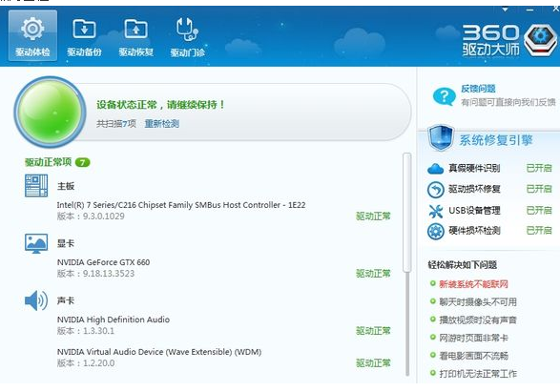Open 看电影画面不流畅 help link
560x392 pixels.
pos(473,356)
